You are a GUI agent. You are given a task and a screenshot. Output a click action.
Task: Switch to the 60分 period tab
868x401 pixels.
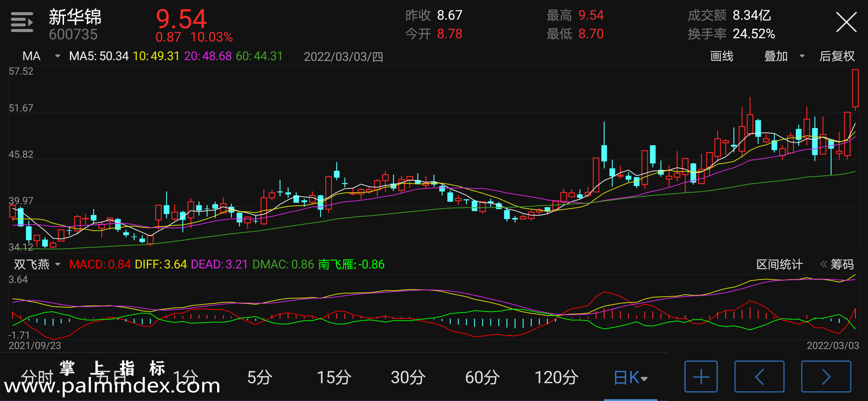click(x=482, y=377)
